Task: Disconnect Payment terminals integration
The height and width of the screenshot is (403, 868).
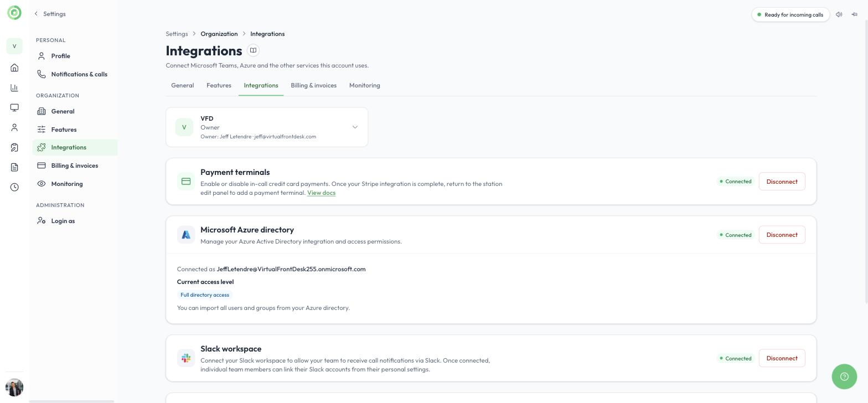Action: [782, 182]
